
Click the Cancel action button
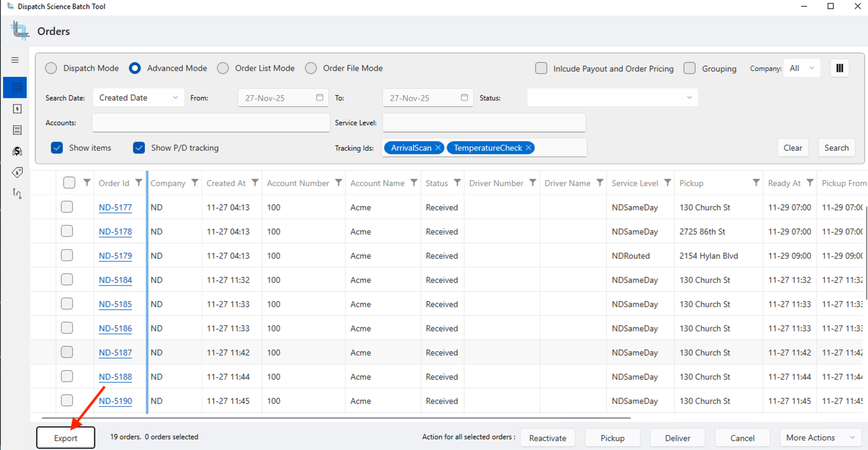[x=743, y=438]
